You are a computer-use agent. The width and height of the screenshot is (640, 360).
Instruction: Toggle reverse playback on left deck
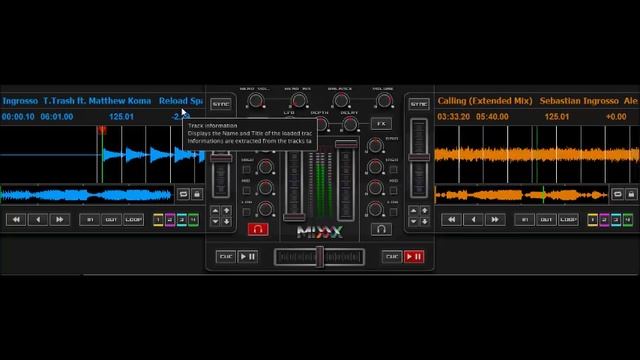[x=38, y=220]
